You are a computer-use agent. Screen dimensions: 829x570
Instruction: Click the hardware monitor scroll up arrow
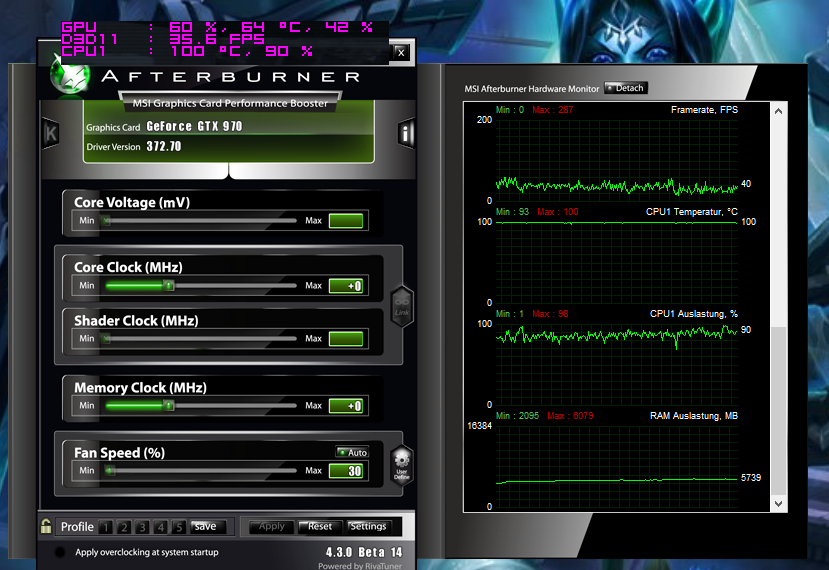(x=778, y=111)
